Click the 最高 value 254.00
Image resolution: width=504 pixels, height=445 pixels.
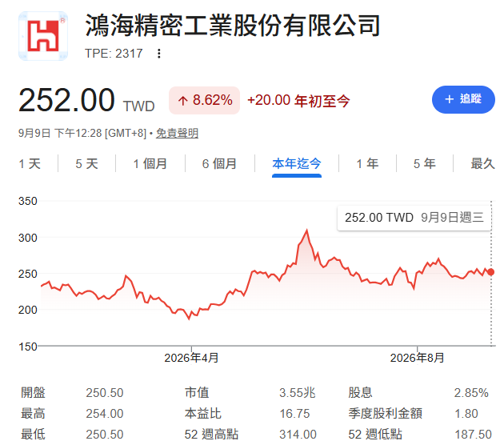coord(105,414)
